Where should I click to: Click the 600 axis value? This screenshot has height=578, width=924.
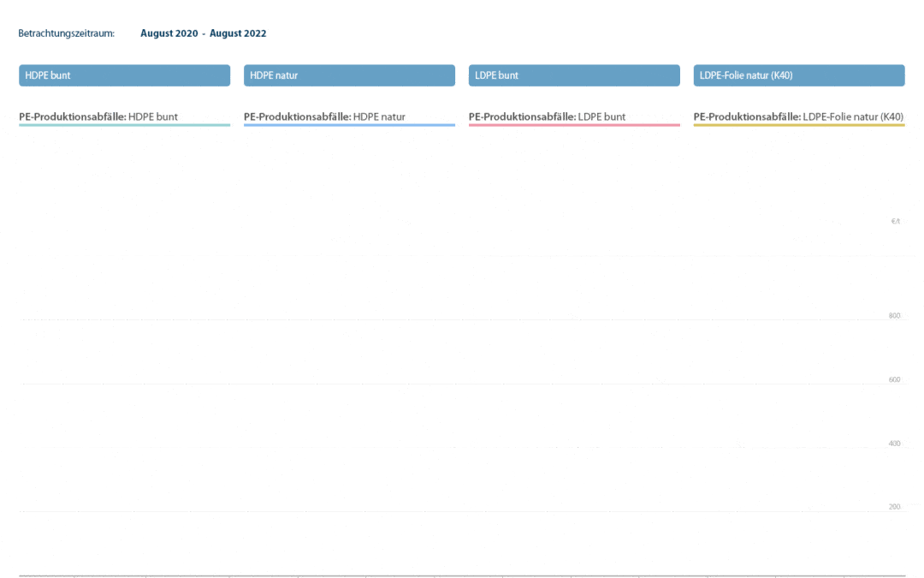[x=895, y=379]
